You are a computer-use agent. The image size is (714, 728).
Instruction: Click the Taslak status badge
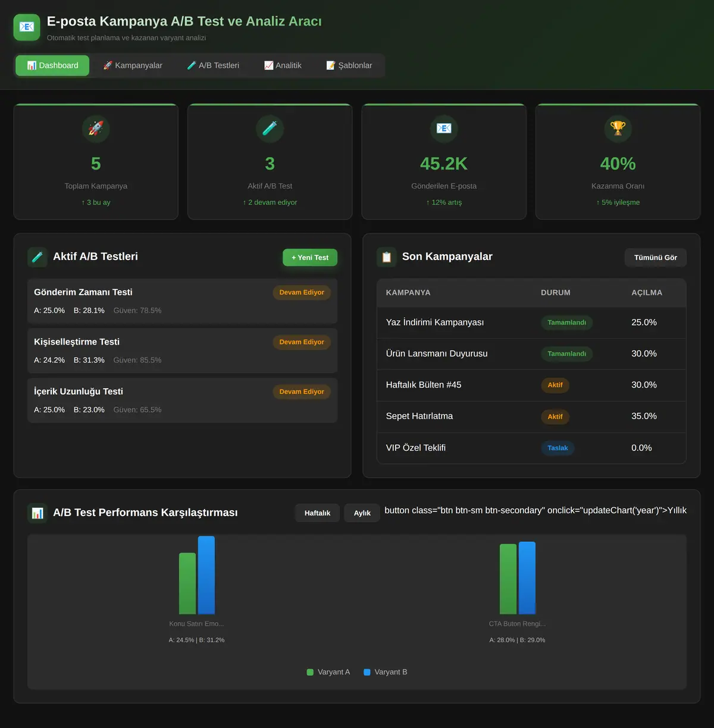558,448
